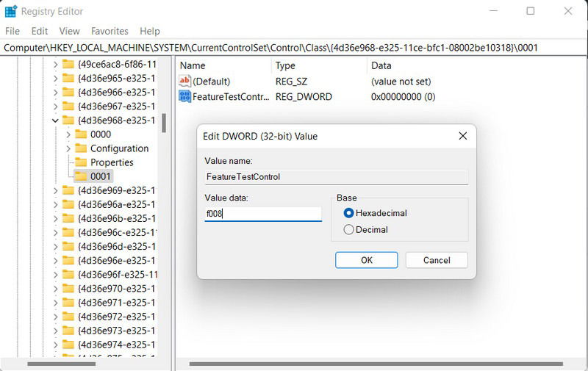Click the REG_SZ type cell
588x371 pixels.
tap(291, 82)
